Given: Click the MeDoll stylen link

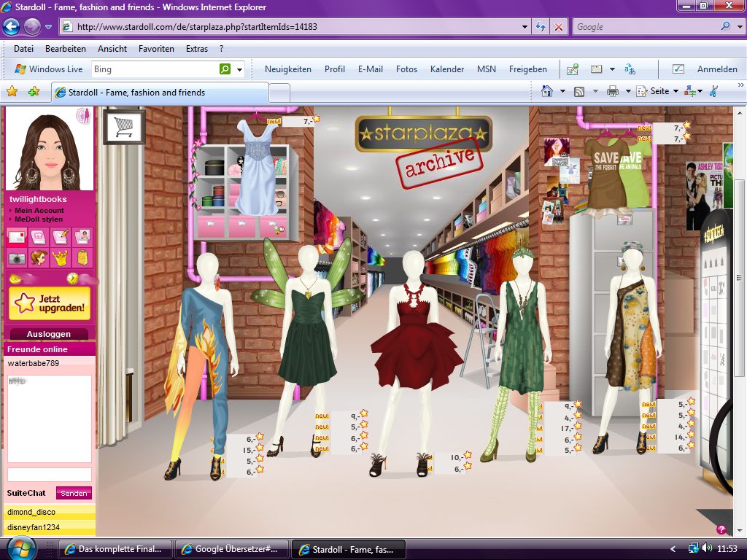Looking at the screenshot, I should tap(39, 219).
